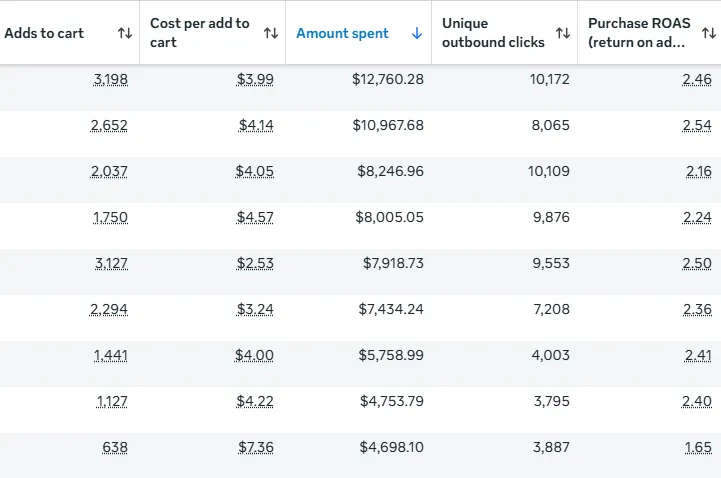Click Amount spent descending arrow icon
721x478 pixels.
[x=417, y=33]
